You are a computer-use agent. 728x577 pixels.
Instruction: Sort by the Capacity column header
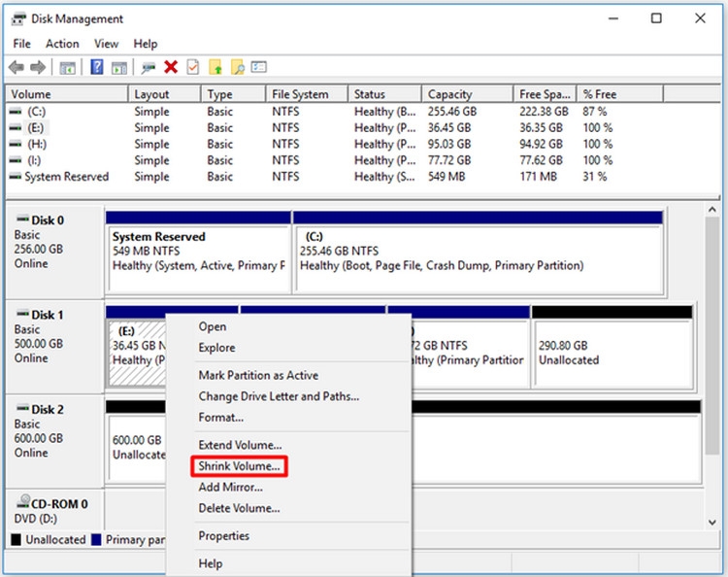468,94
